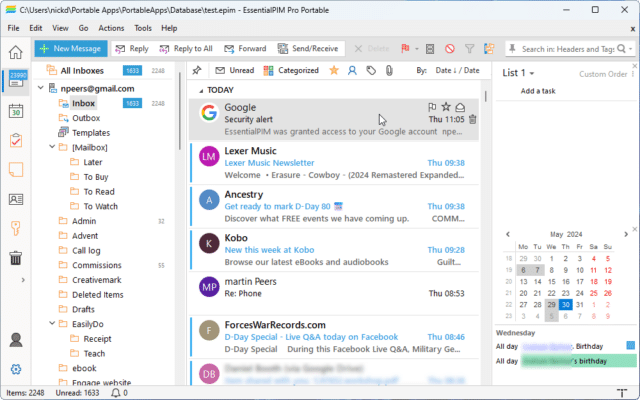Open the flag dropdown arrow in toolbar

(417, 49)
